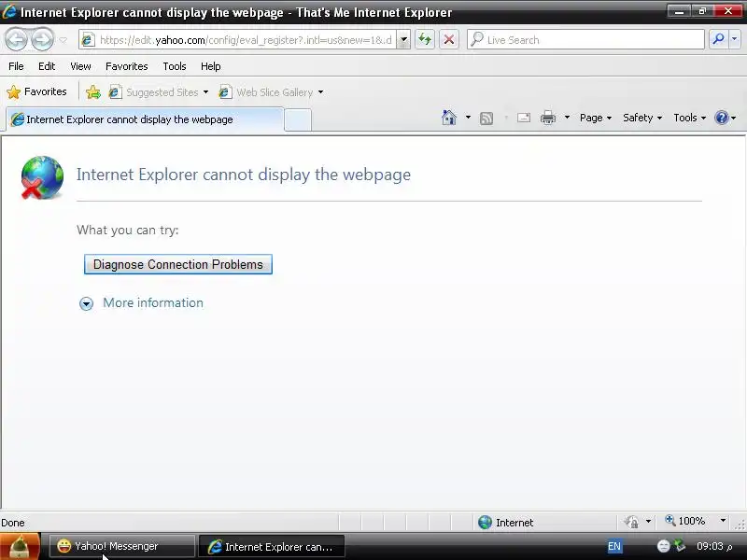Click the error heading 'Internet Explorer cannot display the webpage'
Screen dimensions: 747x560
244,175
